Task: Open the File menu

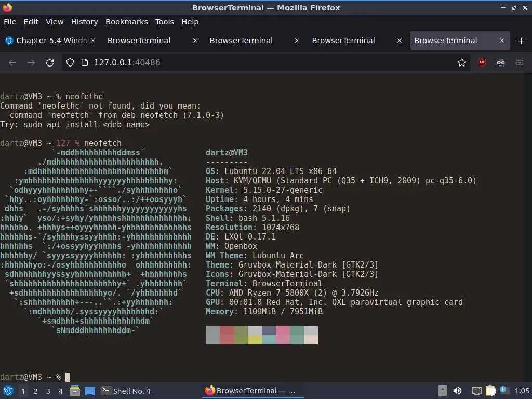Action: pyautogui.click(x=10, y=22)
